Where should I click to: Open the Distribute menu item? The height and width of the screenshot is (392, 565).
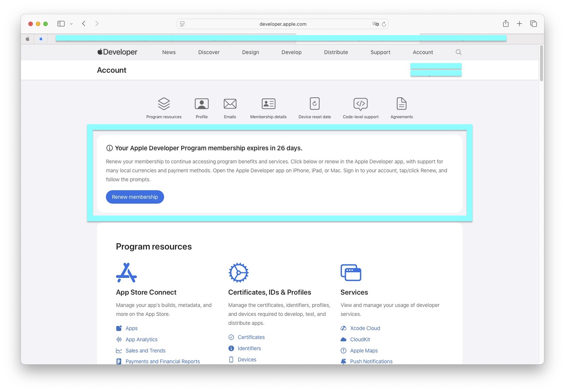click(336, 52)
